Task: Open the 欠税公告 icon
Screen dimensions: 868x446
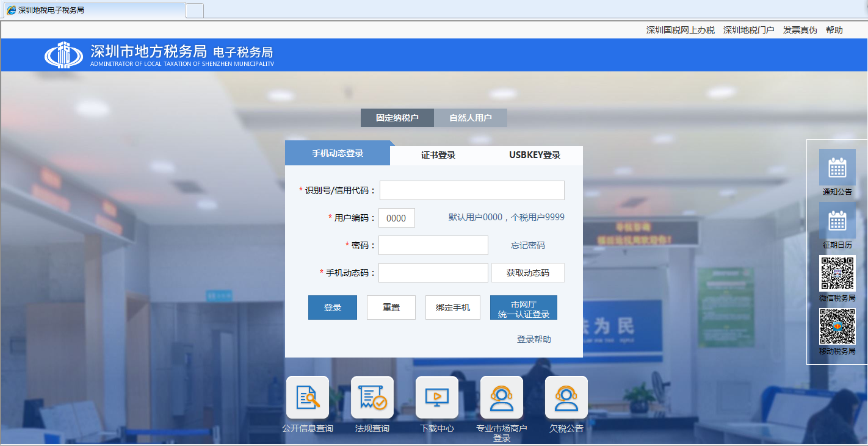Action: (566, 397)
